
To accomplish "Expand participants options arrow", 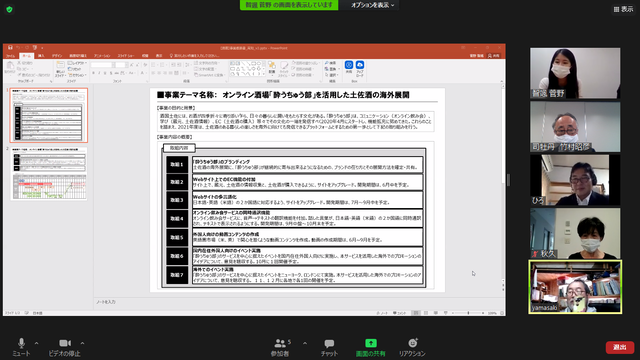I will pyautogui.click(x=305, y=343).
